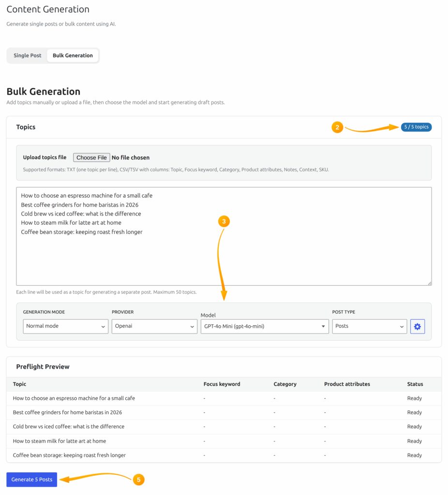This screenshot has width=448, height=495.
Task: Open the Generation Mode dropdown
Action: (65, 326)
